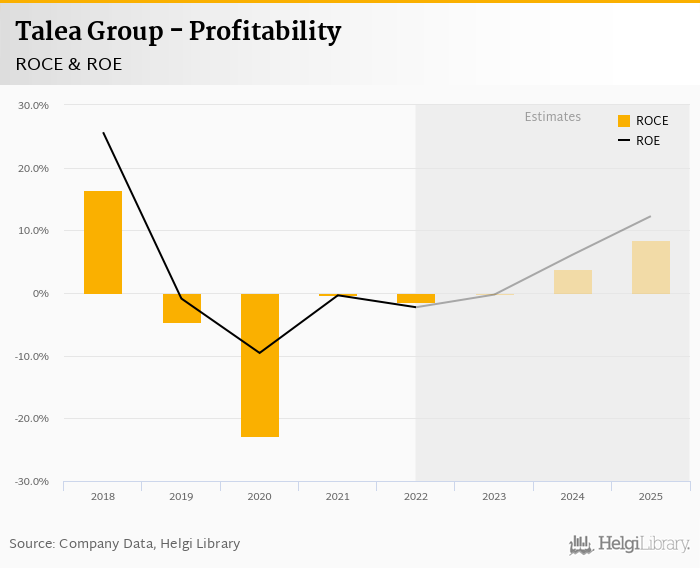The height and width of the screenshot is (568, 700).
Task: Click the 2022 ROCE bar
Action: 416,298
